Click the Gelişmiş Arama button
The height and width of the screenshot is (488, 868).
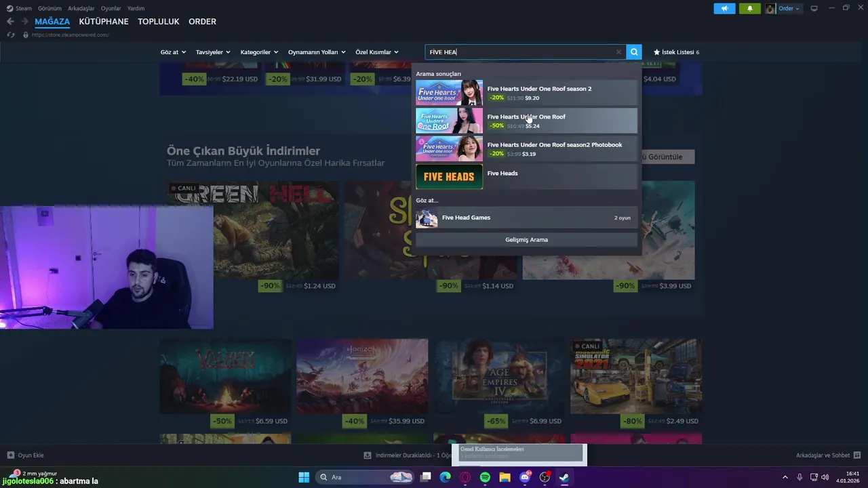pyautogui.click(x=526, y=240)
